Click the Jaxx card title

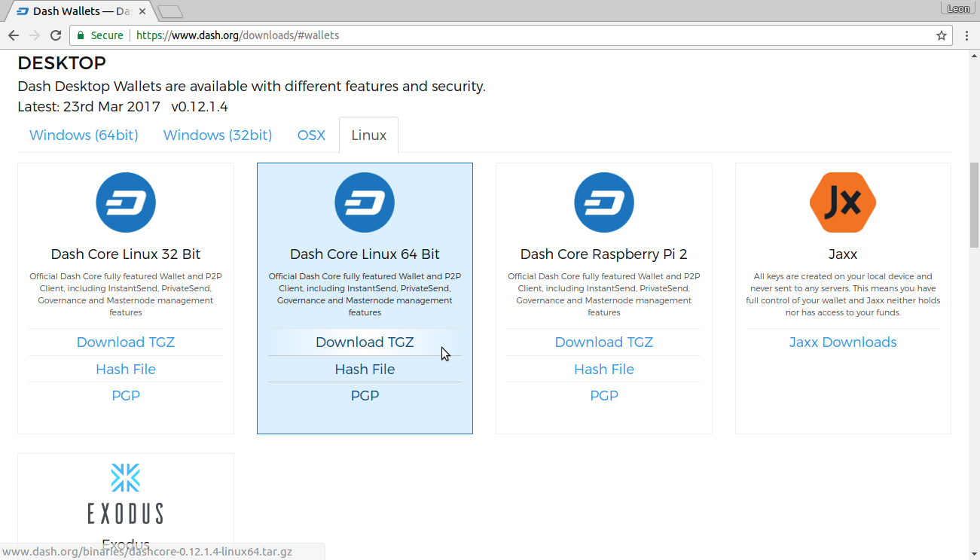click(x=843, y=254)
